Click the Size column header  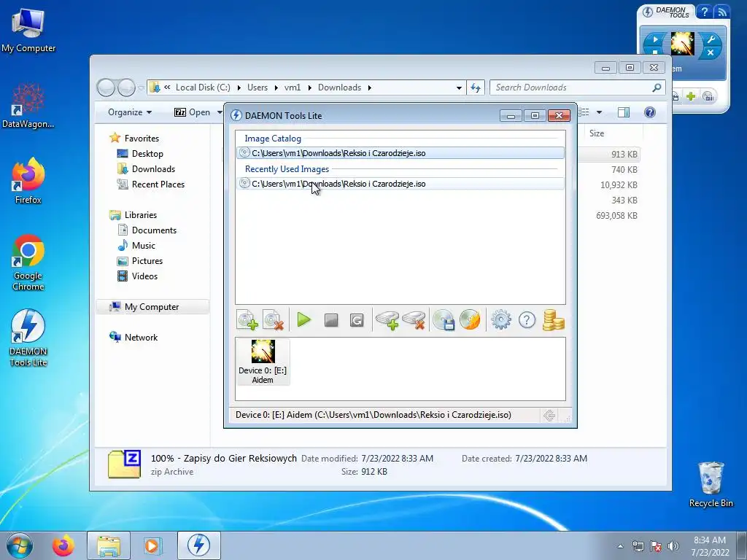[597, 133]
